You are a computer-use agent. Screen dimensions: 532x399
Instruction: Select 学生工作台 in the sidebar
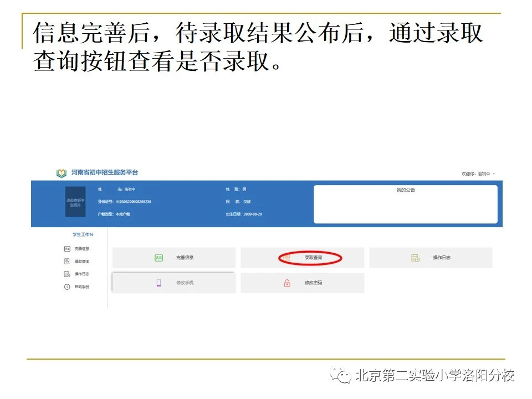pyautogui.click(x=82, y=234)
